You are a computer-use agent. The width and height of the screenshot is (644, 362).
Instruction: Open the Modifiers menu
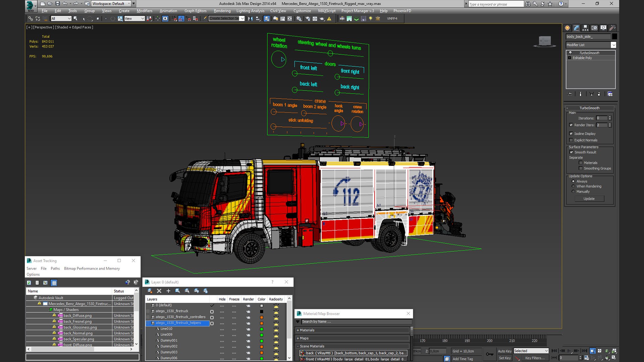coord(145,11)
